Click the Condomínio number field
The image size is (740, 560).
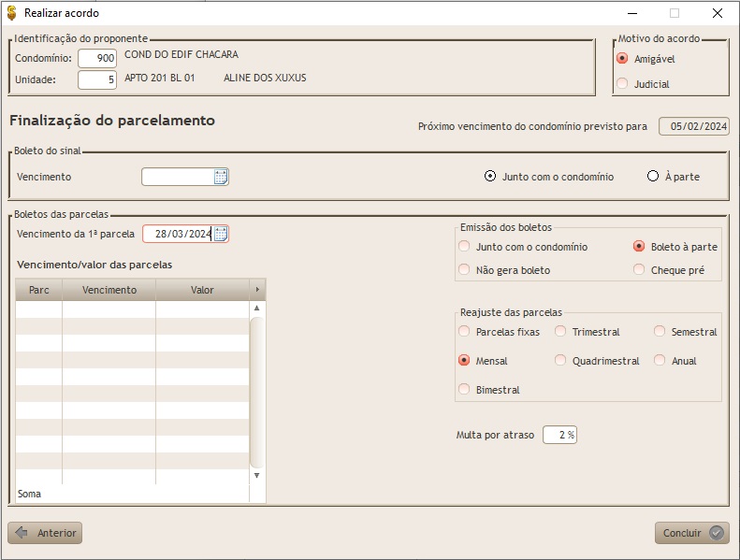click(x=97, y=58)
